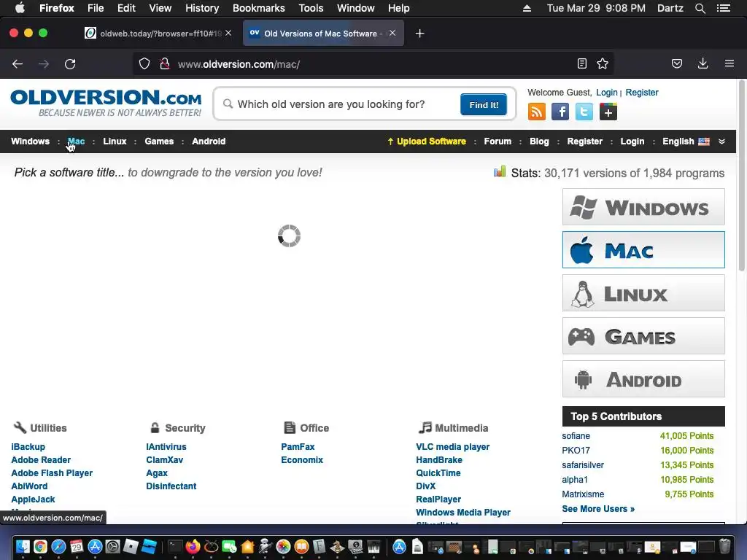The image size is (747, 560).
Task: Click the large Android platform button
Action: (x=643, y=378)
